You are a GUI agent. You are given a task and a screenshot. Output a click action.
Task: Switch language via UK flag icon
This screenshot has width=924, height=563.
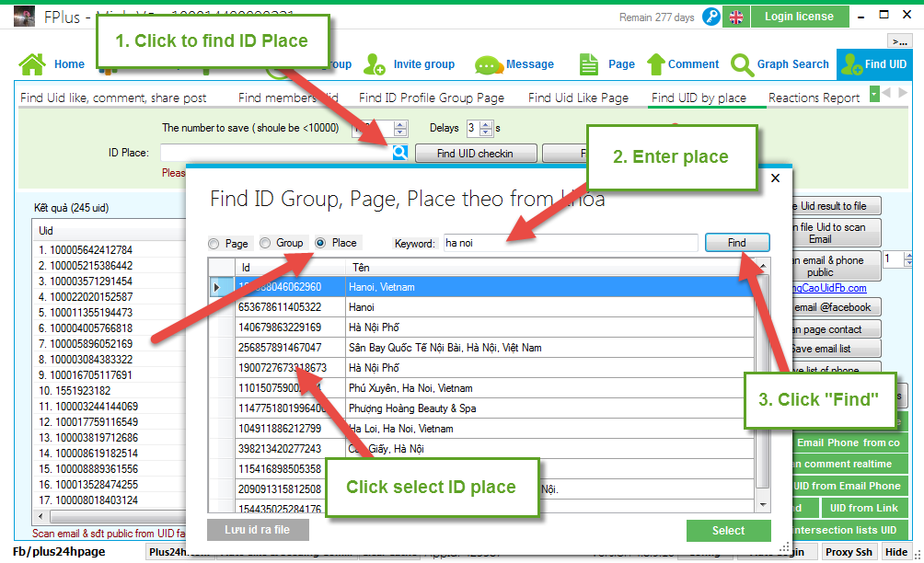(736, 17)
